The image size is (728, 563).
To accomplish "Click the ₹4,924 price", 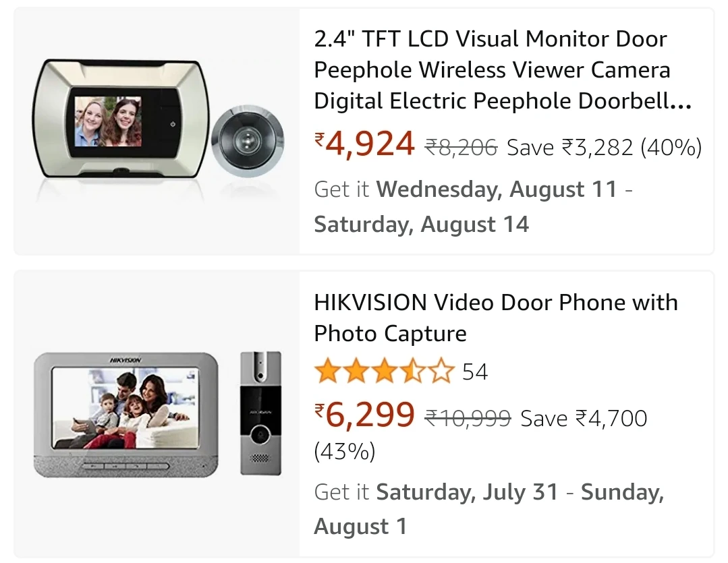I will 365,144.
